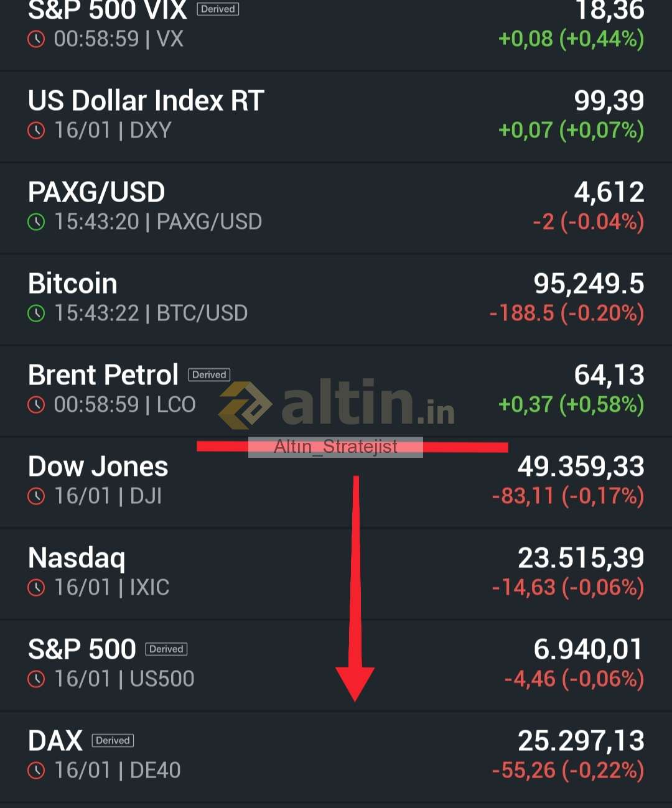The width and height of the screenshot is (672, 808).
Task: Click the clock icon under US Dollar Index
Action: click(36, 131)
